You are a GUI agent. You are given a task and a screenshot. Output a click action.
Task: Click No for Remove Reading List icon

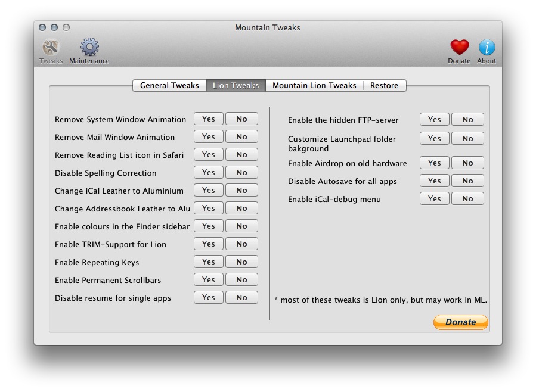241,154
